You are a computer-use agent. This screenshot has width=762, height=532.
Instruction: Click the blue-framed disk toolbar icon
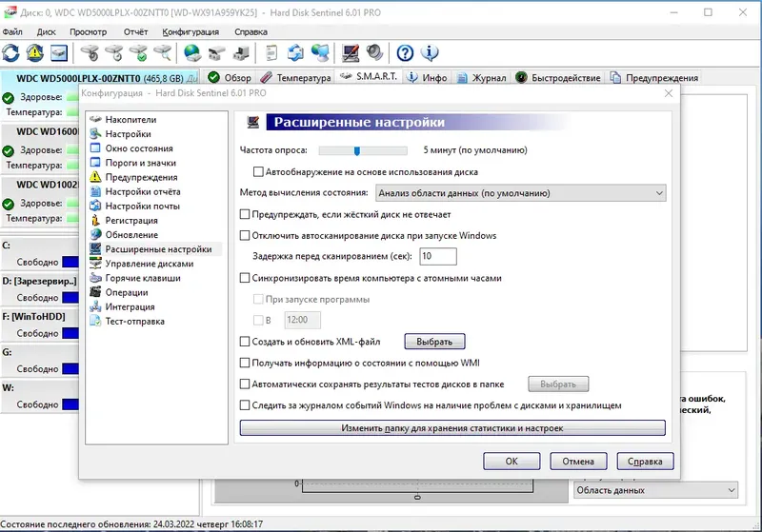pyautogui.click(x=59, y=53)
